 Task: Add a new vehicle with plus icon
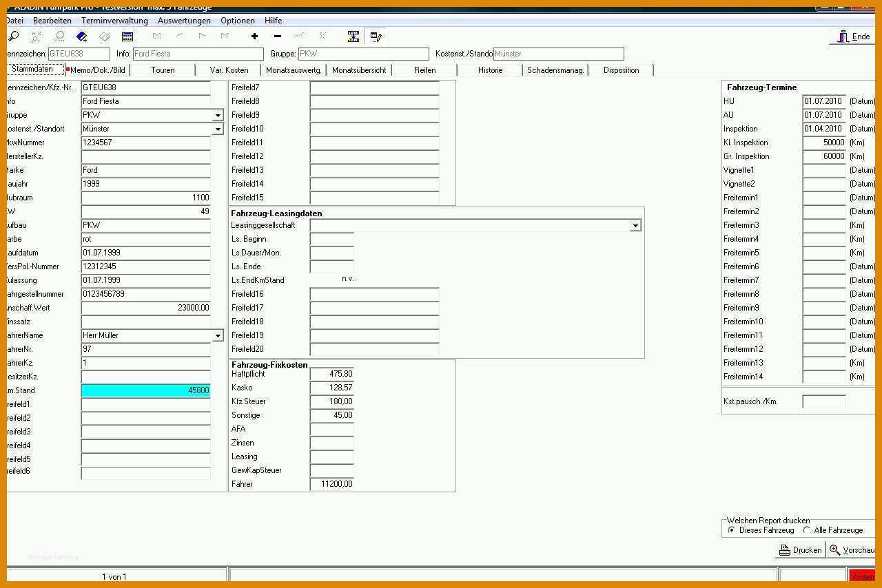point(254,36)
